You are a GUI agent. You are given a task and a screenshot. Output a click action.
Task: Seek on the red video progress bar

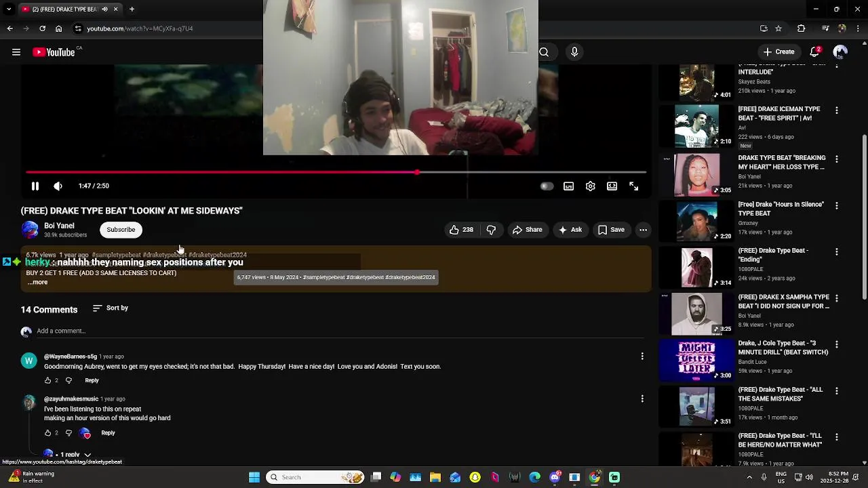[x=336, y=172]
